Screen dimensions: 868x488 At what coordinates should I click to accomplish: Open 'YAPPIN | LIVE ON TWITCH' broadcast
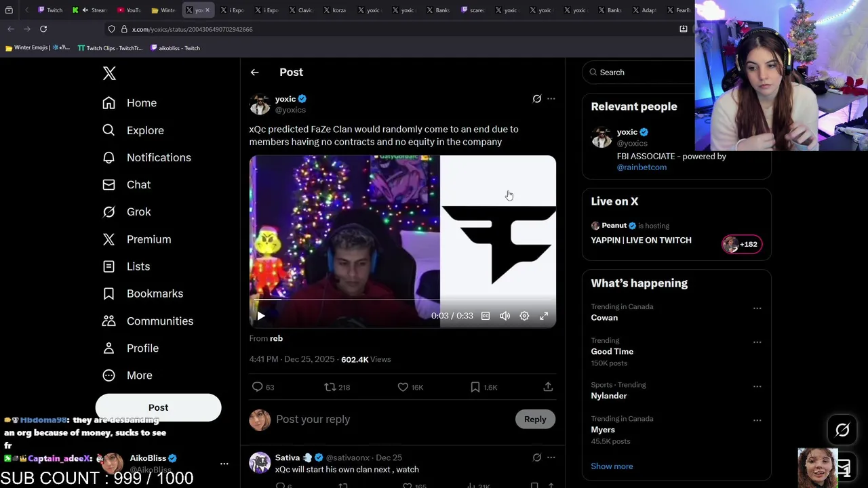641,240
